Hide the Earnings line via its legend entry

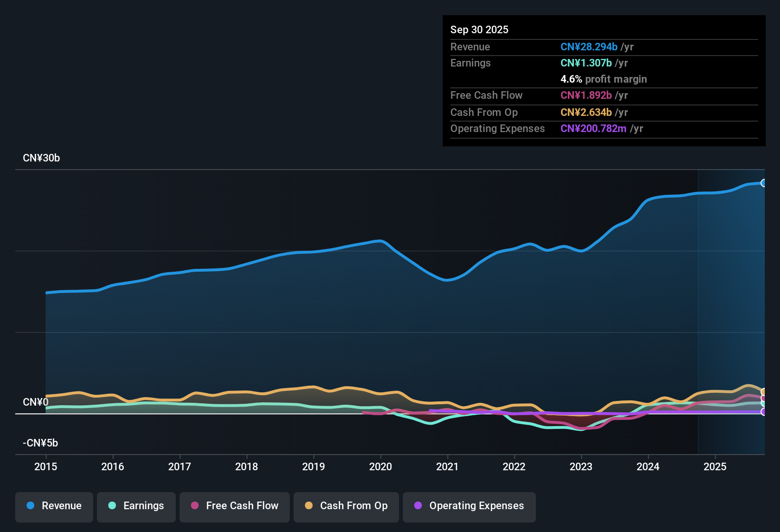point(136,506)
